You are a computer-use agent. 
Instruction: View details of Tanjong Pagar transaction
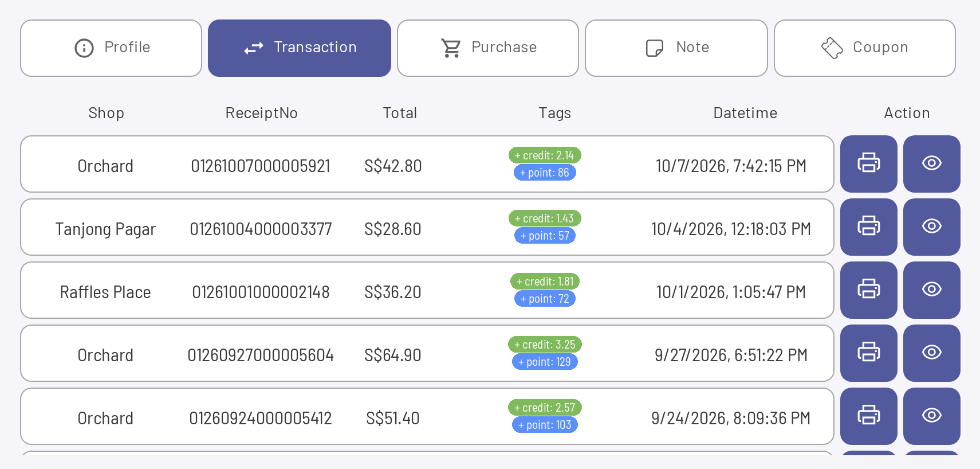point(931,227)
